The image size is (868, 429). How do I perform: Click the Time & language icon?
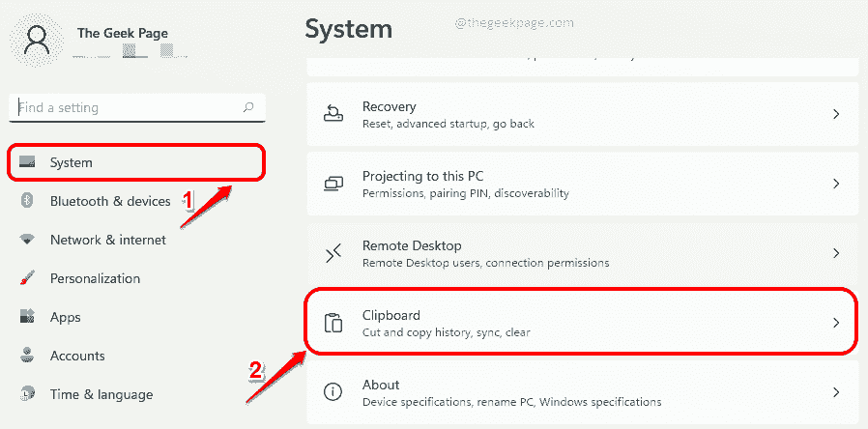coord(29,394)
